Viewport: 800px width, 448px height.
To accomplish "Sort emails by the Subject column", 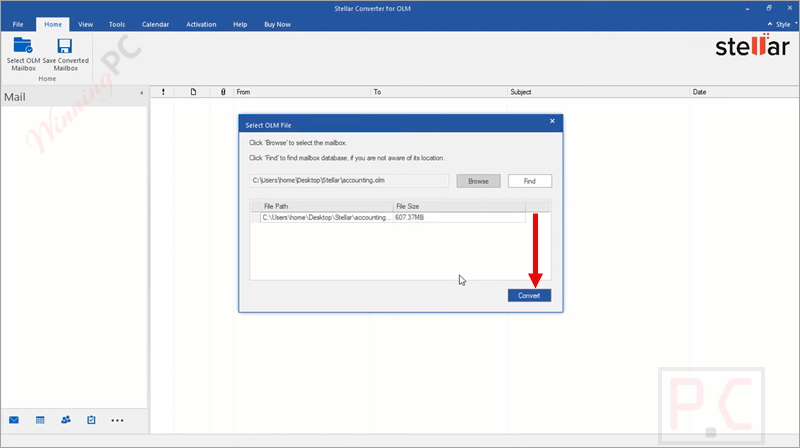I will pos(598,92).
